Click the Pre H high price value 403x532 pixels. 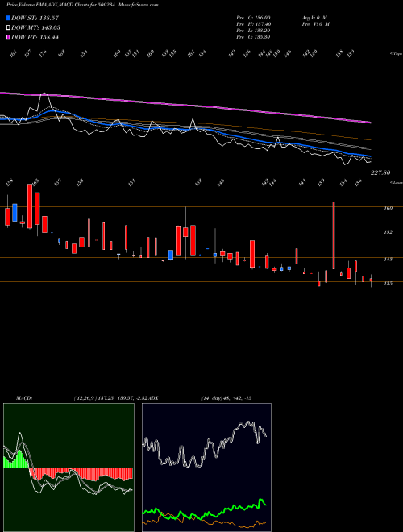[x=253, y=24]
